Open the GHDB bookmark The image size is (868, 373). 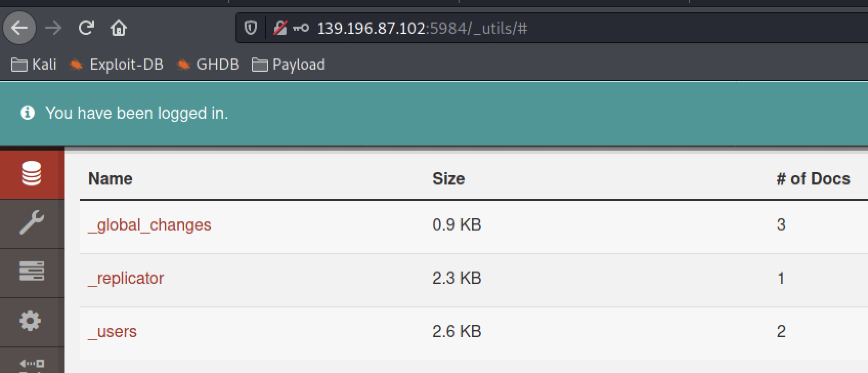click(x=207, y=65)
